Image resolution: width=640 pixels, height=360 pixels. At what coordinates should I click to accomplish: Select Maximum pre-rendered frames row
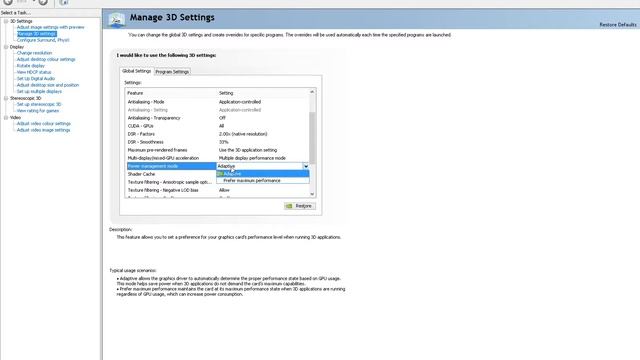tap(217, 150)
